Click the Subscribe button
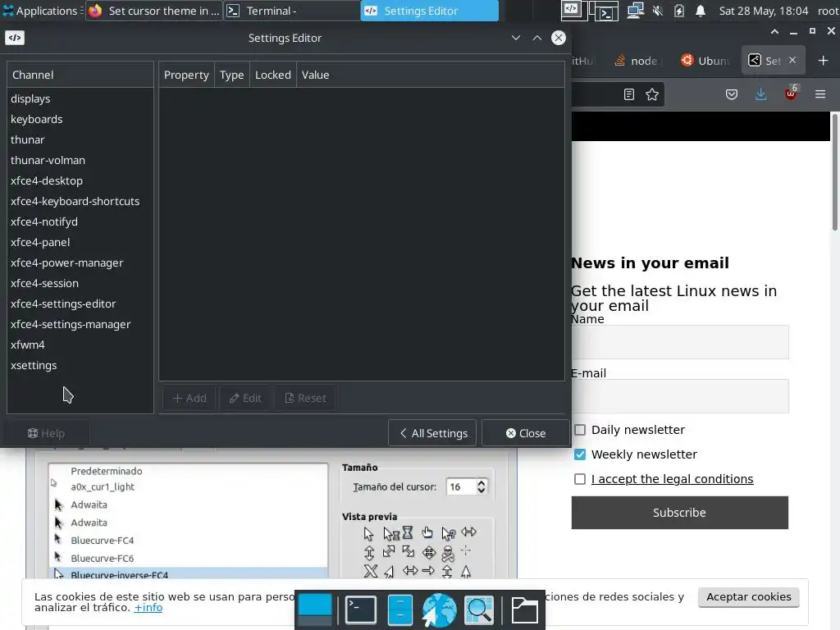 (x=680, y=513)
